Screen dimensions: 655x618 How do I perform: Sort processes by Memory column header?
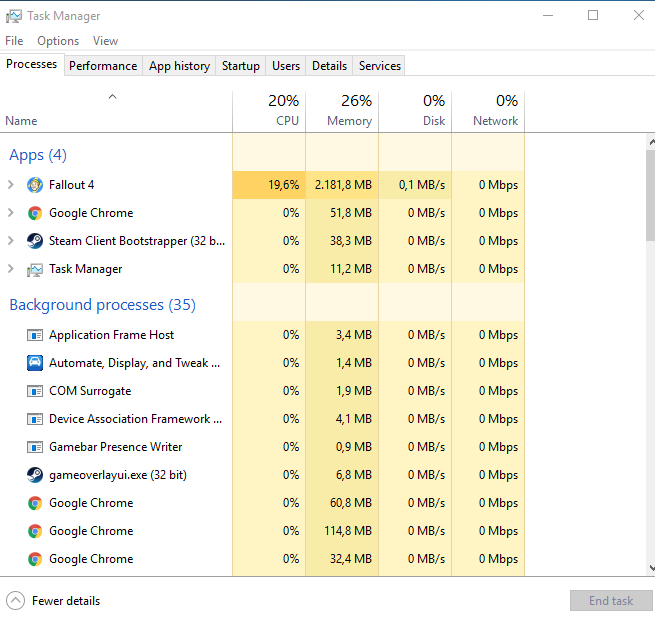[342, 111]
